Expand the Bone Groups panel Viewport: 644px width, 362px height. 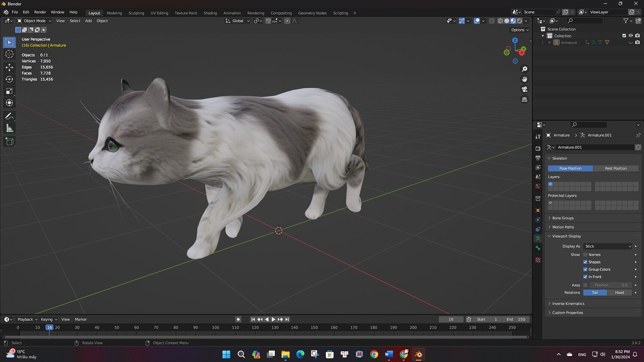(562, 218)
